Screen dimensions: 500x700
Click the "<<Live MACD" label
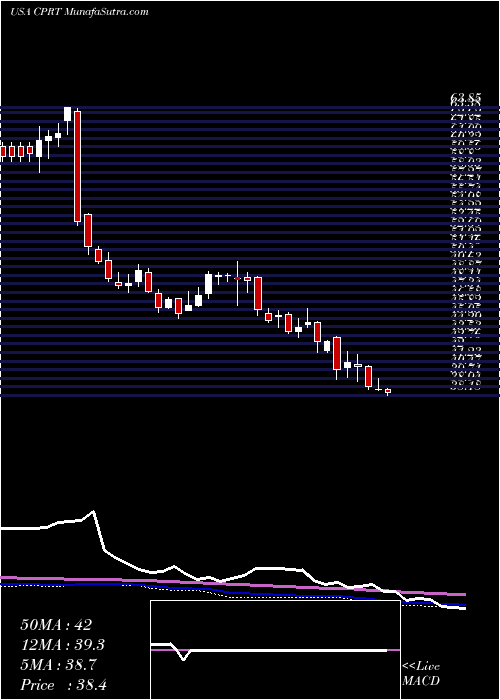click(x=421, y=674)
